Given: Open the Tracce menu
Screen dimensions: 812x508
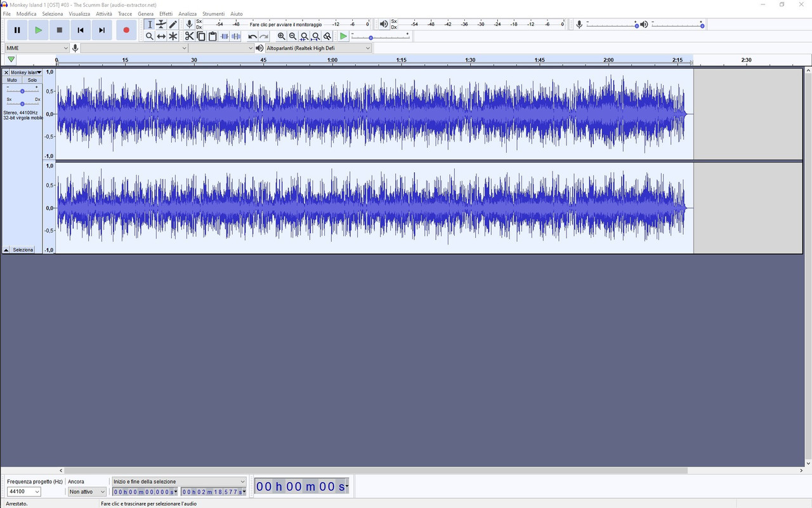Looking at the screenshot, I should tap(125, 13).
